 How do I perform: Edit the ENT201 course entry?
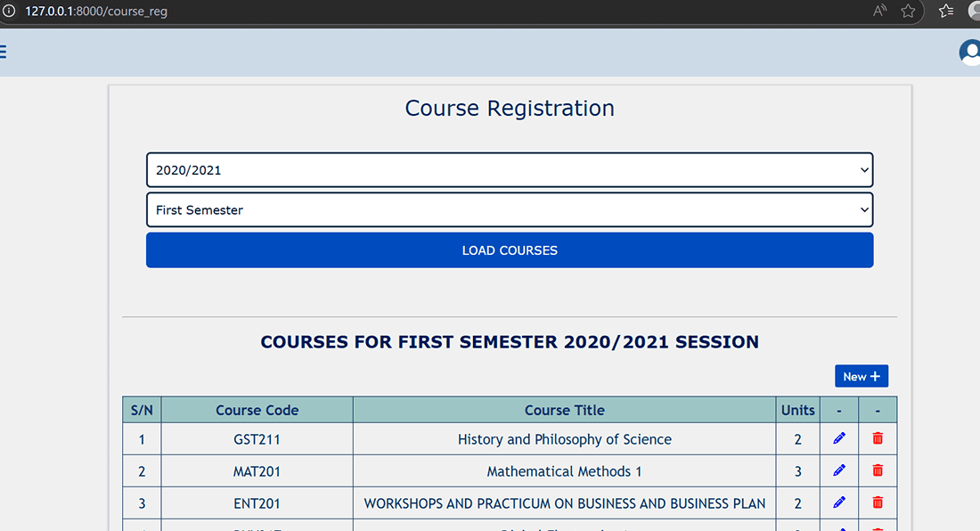[839, 502]
